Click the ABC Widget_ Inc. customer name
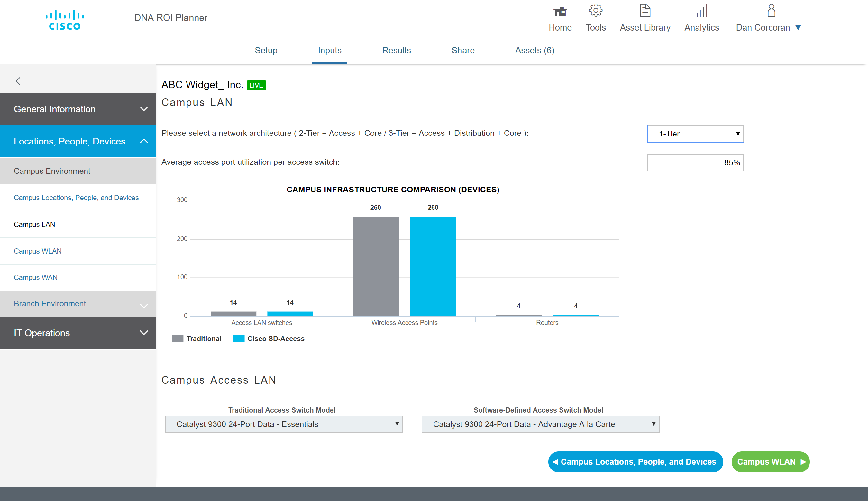 coord(202,85)
